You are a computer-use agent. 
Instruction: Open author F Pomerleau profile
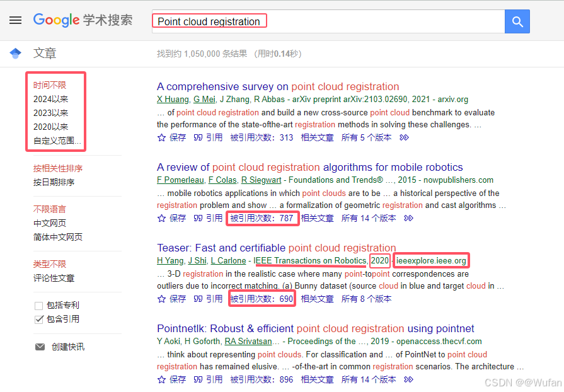pos(181,180)
